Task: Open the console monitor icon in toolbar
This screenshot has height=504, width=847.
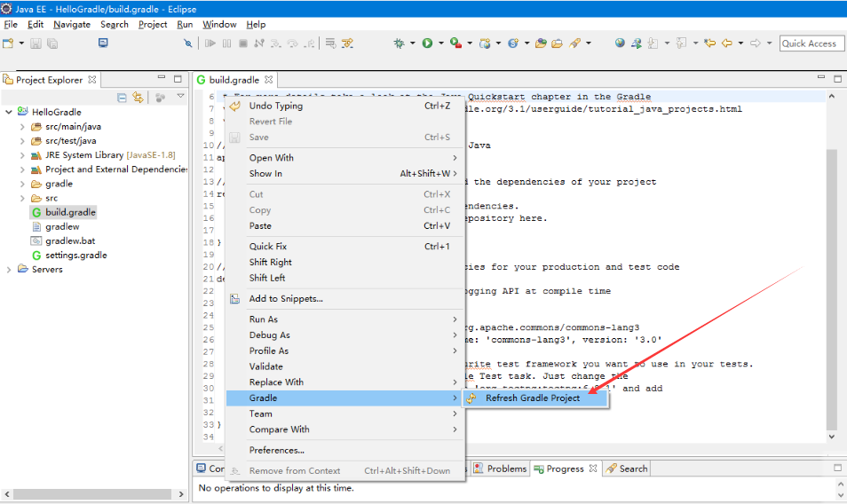Action: pyautogui.click(x=103, y=43)
